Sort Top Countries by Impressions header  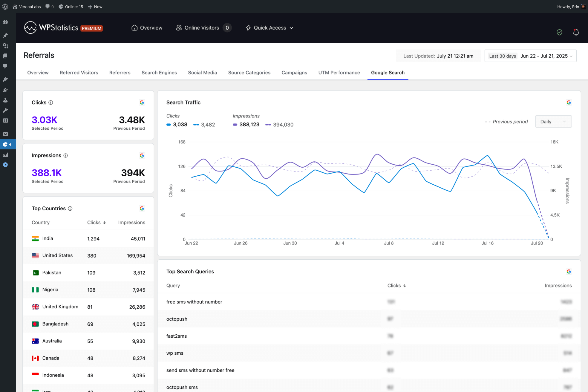click(132, 223)
